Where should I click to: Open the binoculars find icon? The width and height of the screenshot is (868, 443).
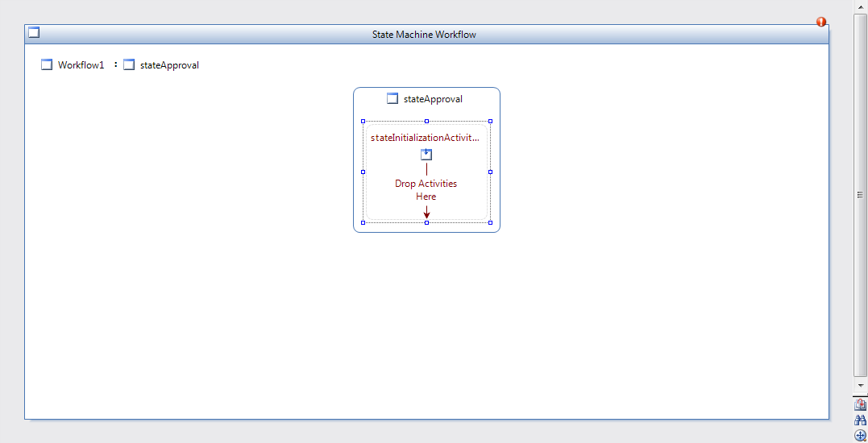click(x=860, y=420)
